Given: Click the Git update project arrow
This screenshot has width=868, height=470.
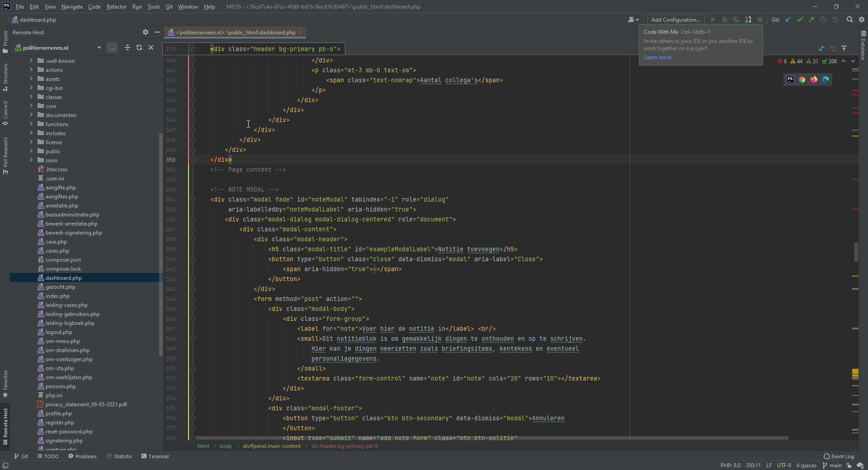Looking at the screenshot, I should pos(788,19).
